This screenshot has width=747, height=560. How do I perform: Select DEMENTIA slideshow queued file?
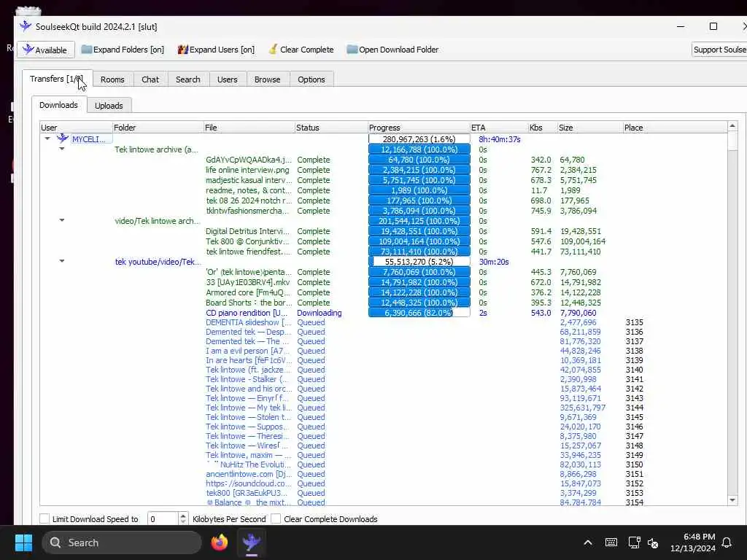tap(248, 322)
